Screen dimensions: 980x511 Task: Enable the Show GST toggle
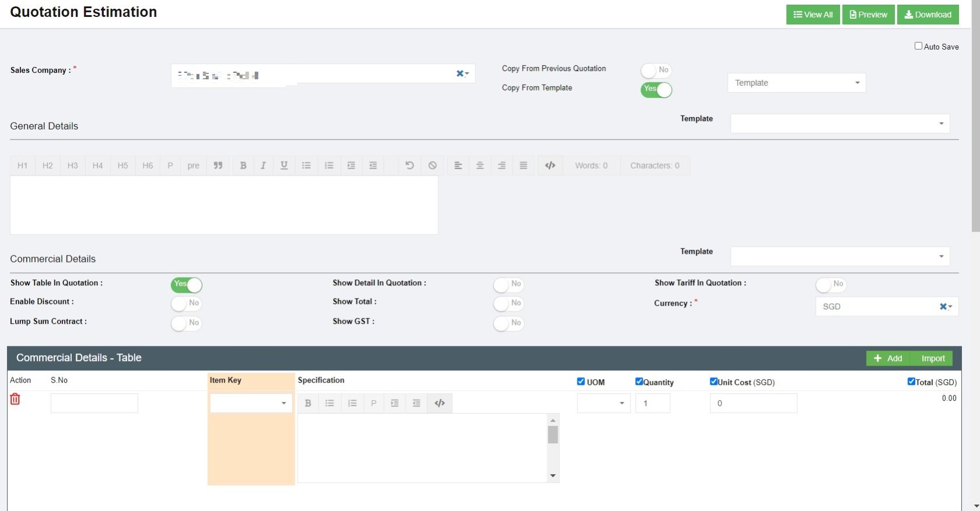508,323
